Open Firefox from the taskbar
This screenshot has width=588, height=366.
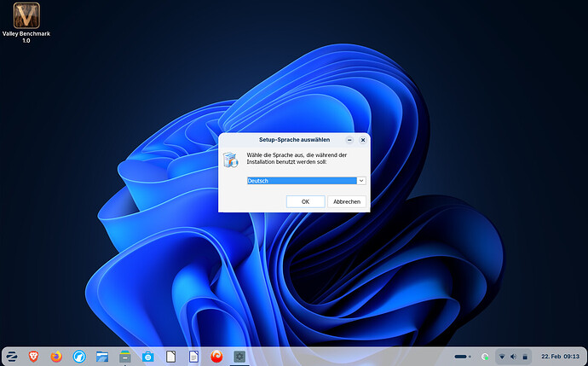click(x=57, y=355)
